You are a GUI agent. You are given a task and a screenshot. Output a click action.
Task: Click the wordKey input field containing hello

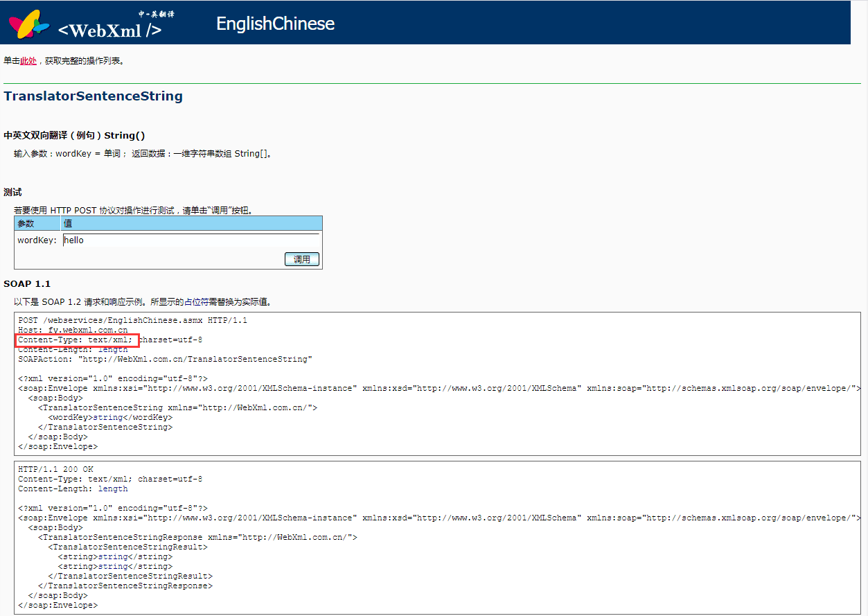(x=191, y=240)
